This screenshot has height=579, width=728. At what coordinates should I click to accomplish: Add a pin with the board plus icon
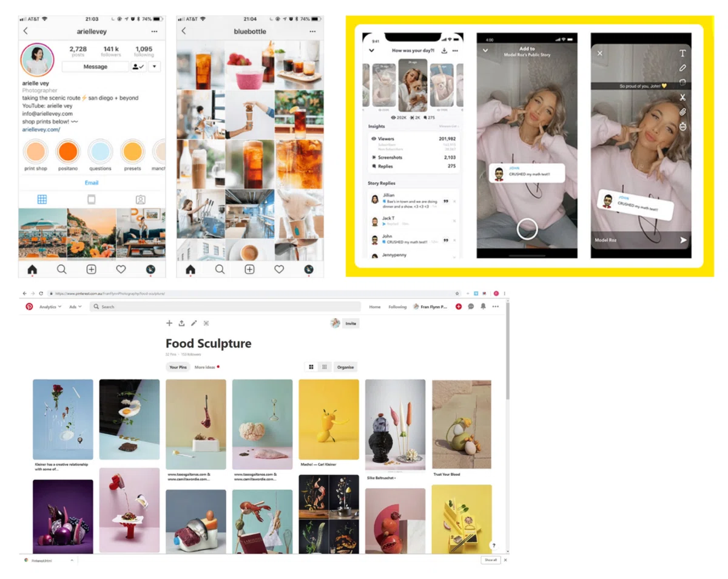(170, 323)
